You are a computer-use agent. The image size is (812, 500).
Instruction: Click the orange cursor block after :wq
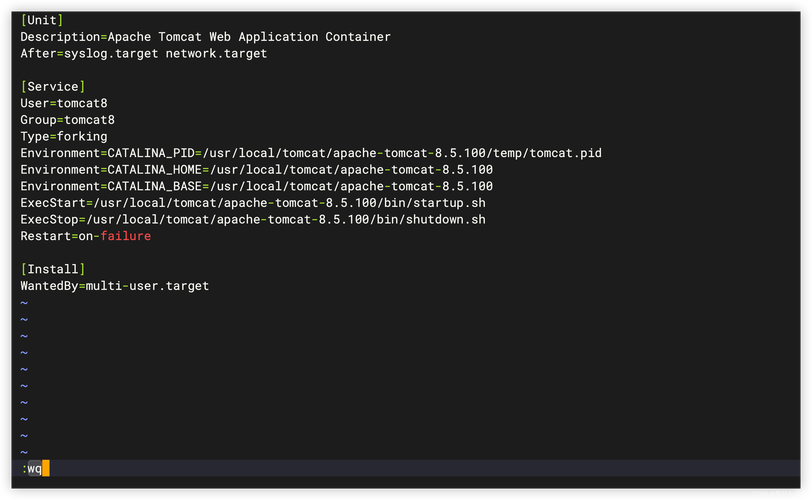tap(45, 468)
